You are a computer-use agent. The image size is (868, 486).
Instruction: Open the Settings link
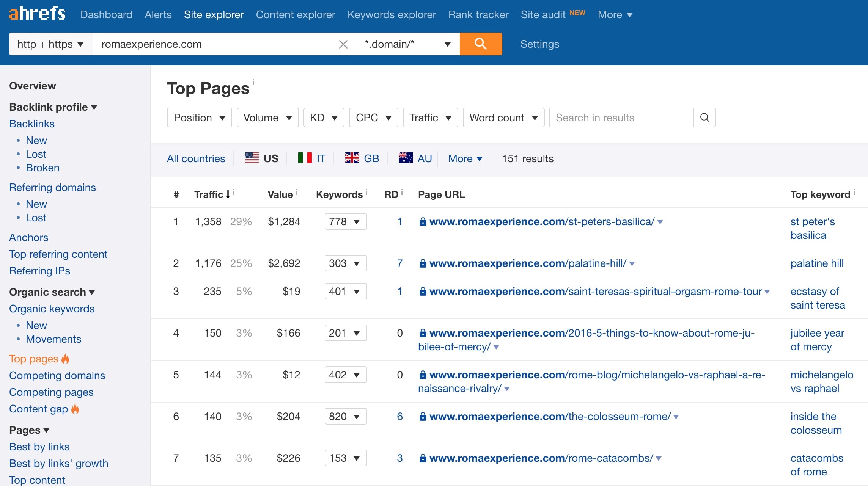(539, 44)
